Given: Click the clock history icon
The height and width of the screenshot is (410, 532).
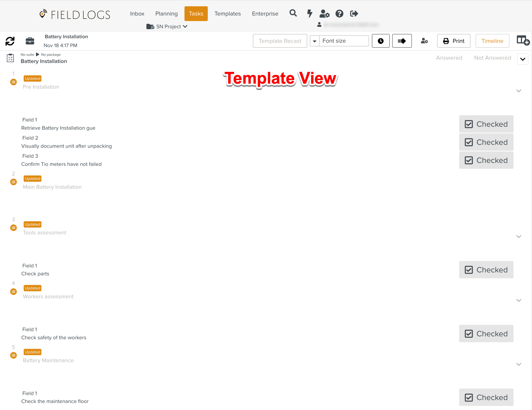Looking at the screenshot, I should 380,41.
